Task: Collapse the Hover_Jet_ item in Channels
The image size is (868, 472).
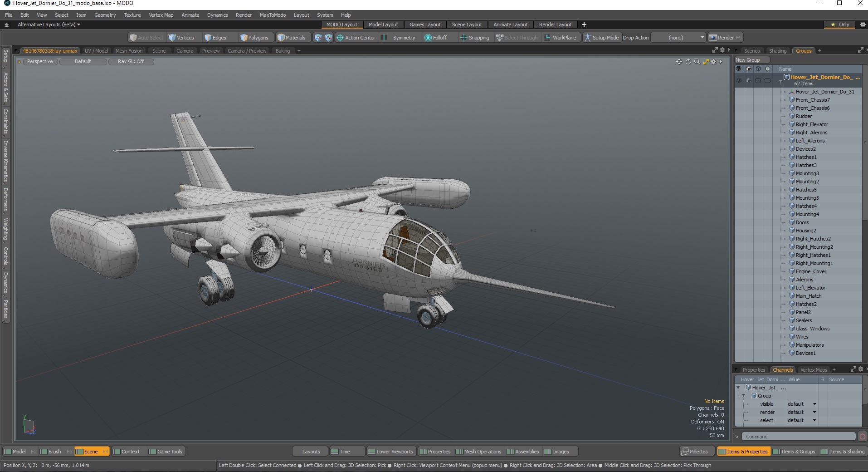Action: [x=738, y=388]
